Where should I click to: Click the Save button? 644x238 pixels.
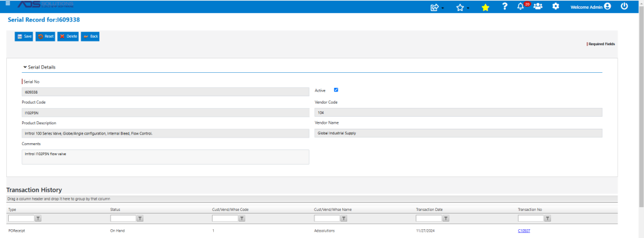[25, 36]
